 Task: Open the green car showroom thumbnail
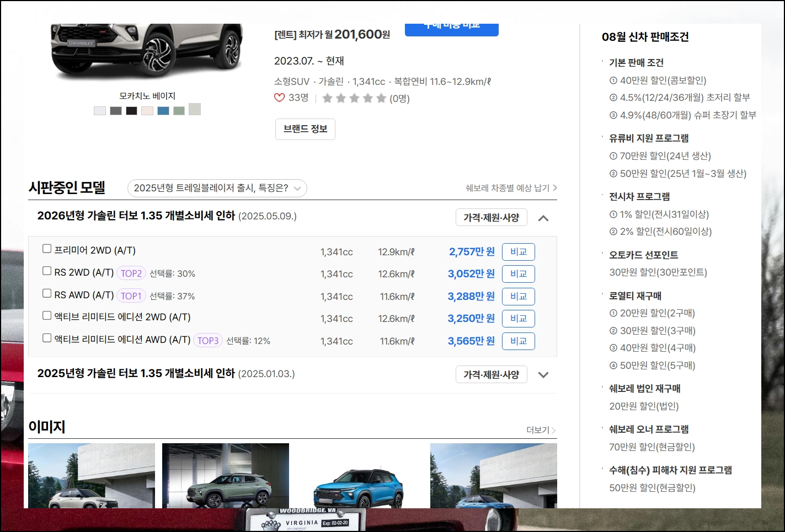tap(226, 476)
